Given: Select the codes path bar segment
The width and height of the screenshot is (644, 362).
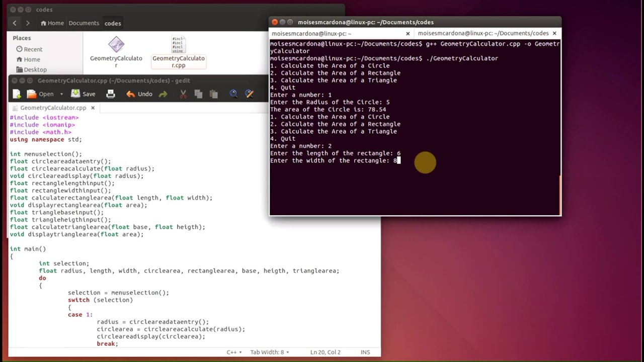Looking at the screenshot, I should point(113,23).
